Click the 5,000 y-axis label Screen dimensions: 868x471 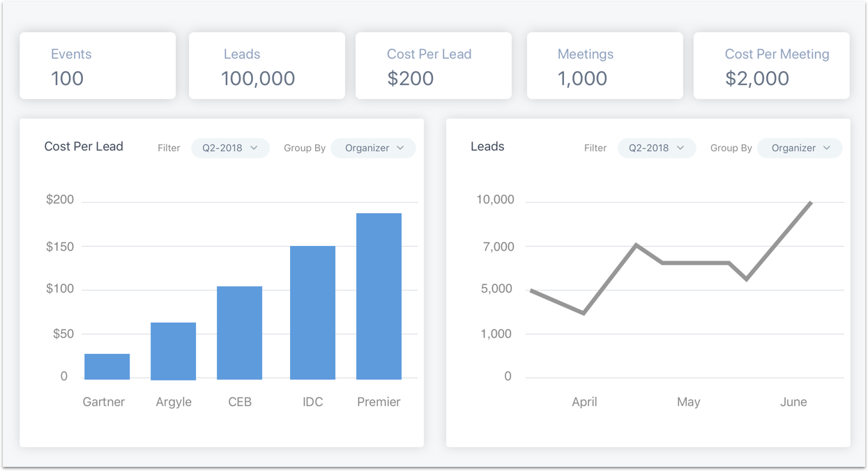pos(497,288)
